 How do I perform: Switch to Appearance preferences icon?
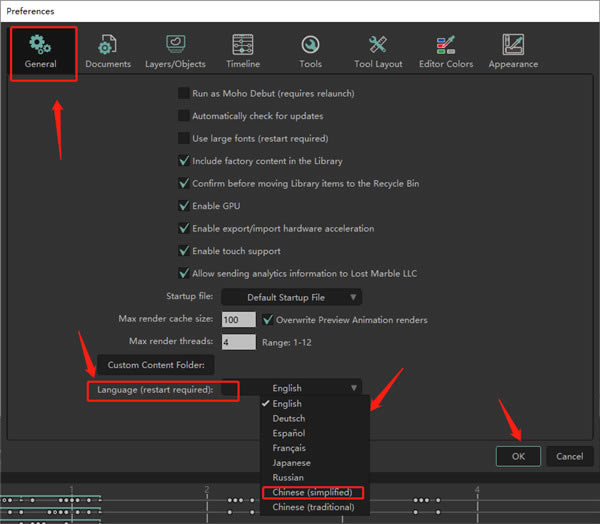click(x=513, y=46)
